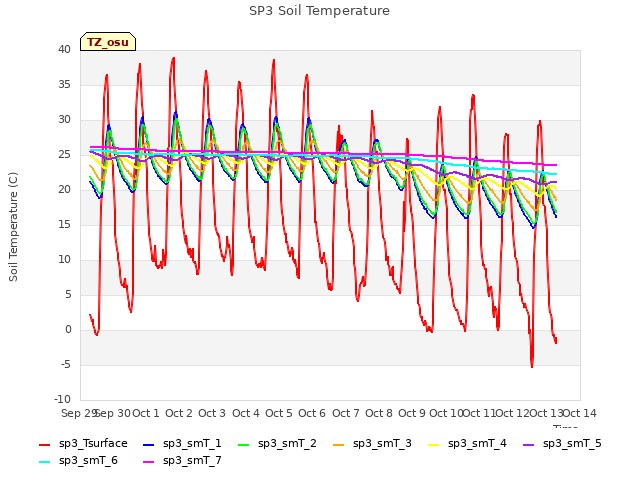Click the Oct 5 x-axis tick label

[x=279, y=413]
